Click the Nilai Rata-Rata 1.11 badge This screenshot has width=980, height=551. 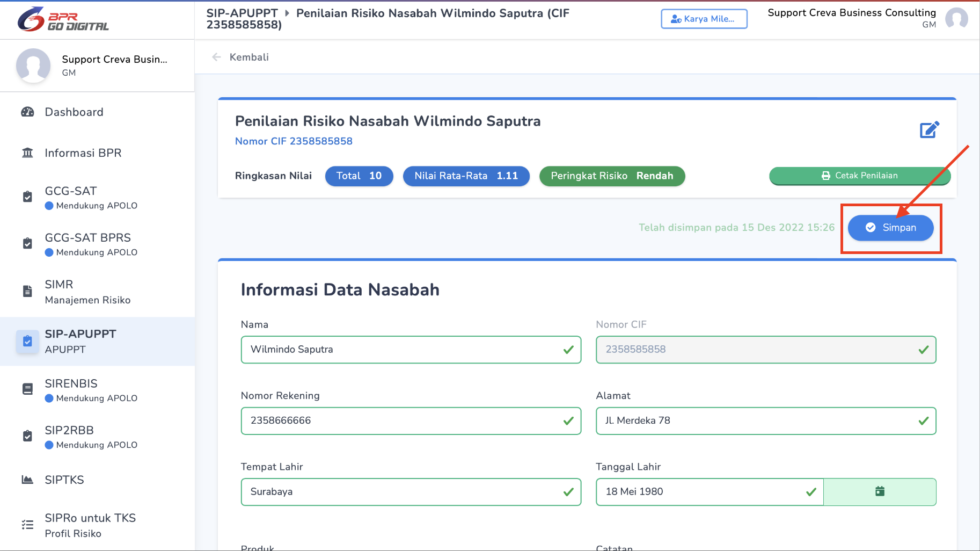466,176
